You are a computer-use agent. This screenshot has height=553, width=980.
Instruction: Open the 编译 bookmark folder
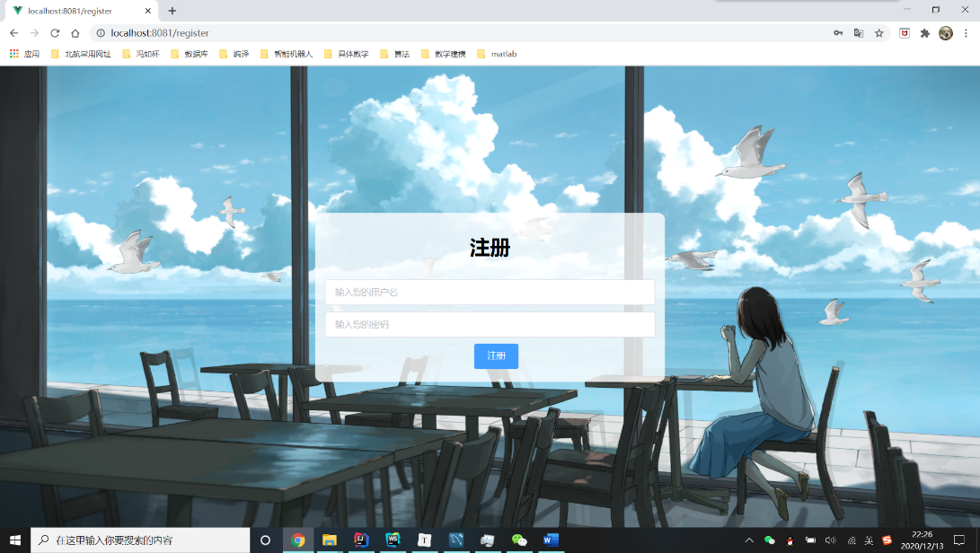[x=234, y=55]
